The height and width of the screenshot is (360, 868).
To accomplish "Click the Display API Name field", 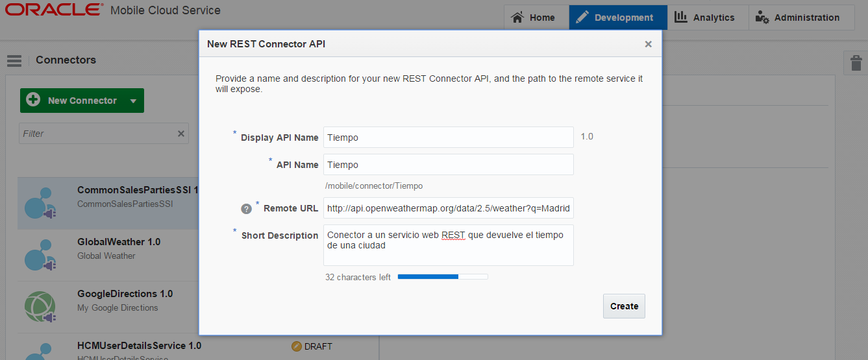I will (x=449, y=138).
